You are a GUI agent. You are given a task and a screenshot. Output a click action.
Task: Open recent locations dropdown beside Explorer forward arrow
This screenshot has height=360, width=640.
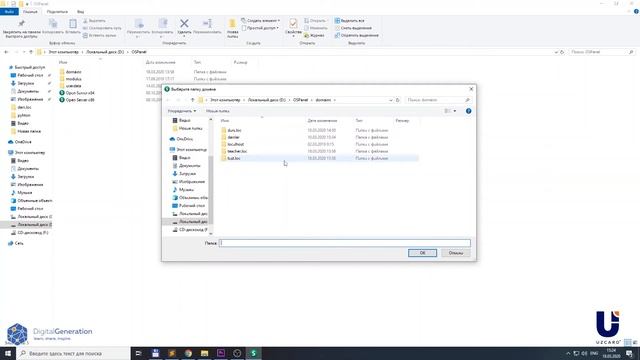tap(24, 52)
